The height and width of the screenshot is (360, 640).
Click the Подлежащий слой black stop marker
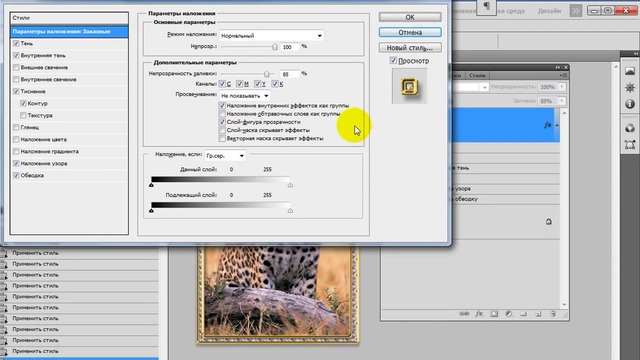pyautogui.click(x=151, y=211)
